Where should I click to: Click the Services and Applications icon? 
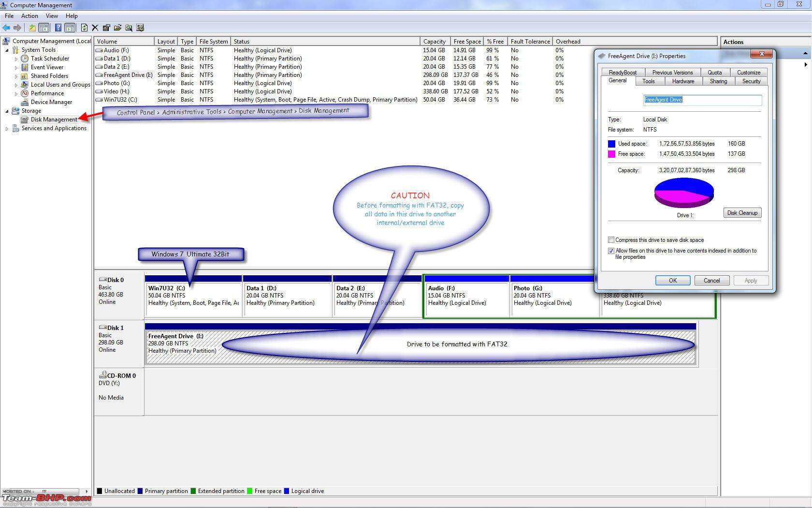[x=15, y=128]
